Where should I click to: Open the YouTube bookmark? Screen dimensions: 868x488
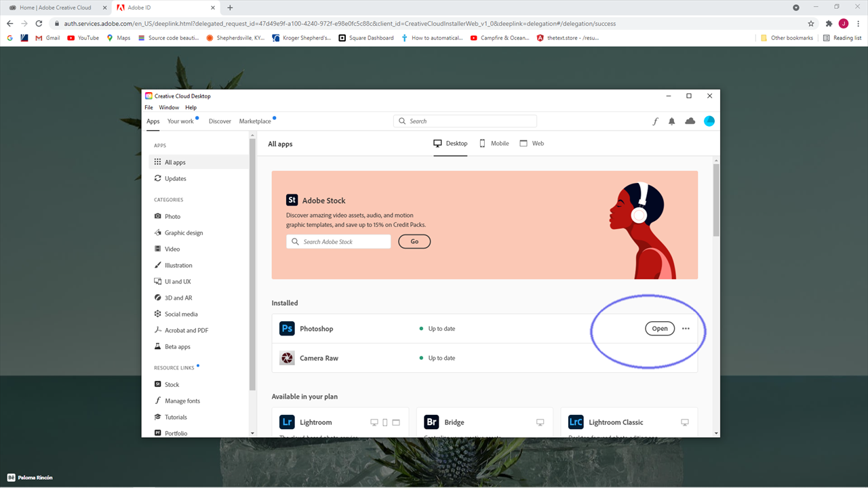(83, 38)
